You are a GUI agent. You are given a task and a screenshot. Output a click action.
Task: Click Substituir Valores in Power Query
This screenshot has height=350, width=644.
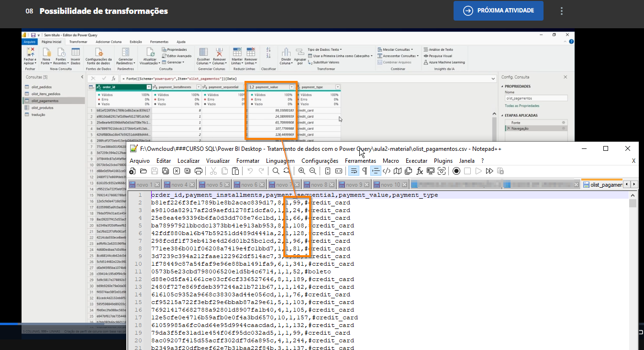tap(324, 62)
